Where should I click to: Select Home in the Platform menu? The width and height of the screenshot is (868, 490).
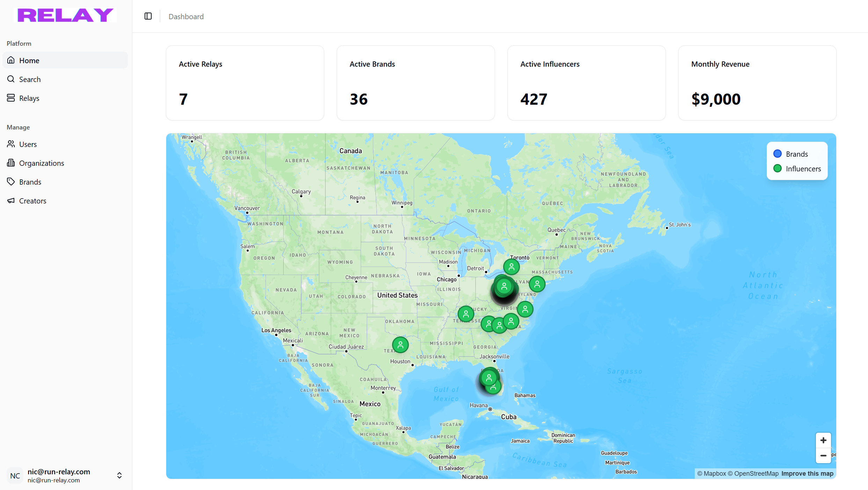(x=29, y=60)
